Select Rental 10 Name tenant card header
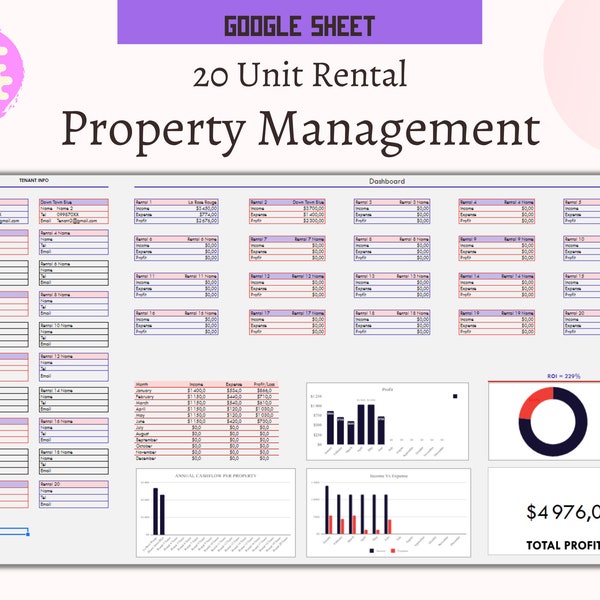The height and width of the screenshot is (600, 600). pyautogui.click(x=74, y=326)
